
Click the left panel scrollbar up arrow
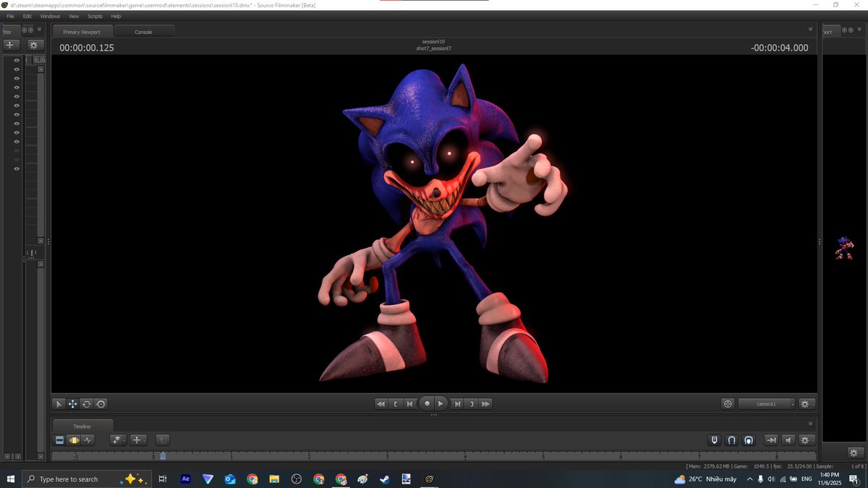point(41,69)
